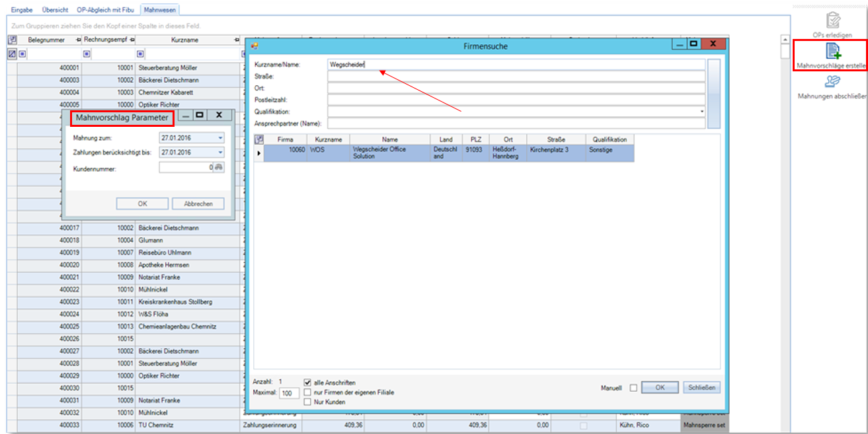Click the Belegnummer column filter icon
Viewport: 868px width, 434px height.
(22, 54)
